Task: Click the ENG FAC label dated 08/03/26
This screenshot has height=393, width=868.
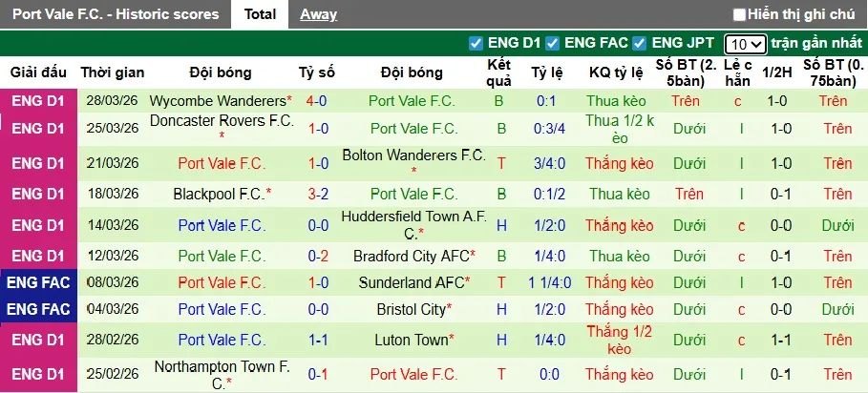Action: (39, 282)
